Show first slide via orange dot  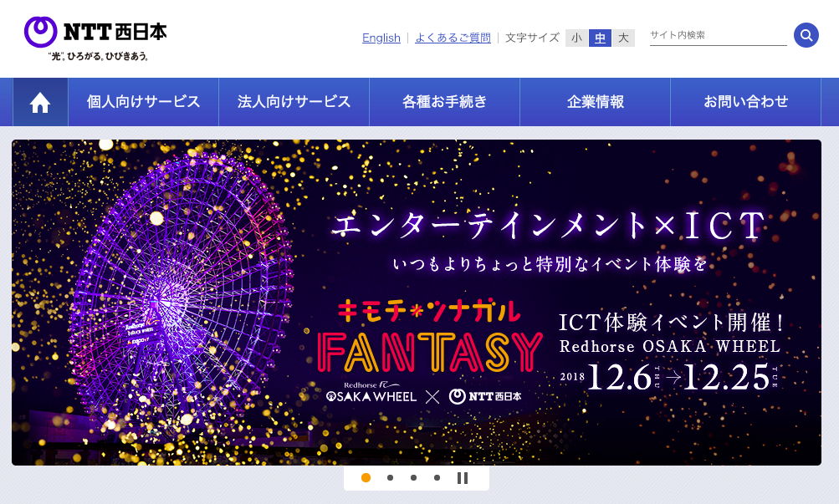tap(366, 478)
